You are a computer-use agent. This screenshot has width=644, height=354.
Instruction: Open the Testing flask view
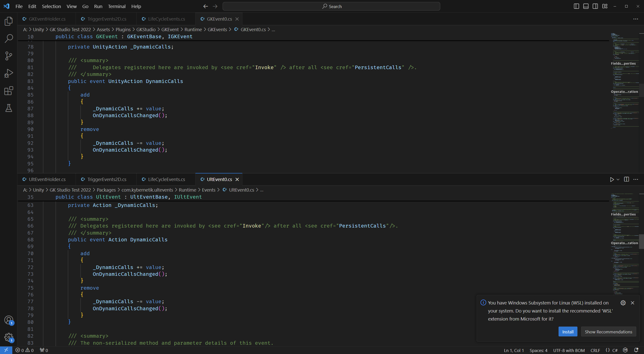click(x=9, y=108)
